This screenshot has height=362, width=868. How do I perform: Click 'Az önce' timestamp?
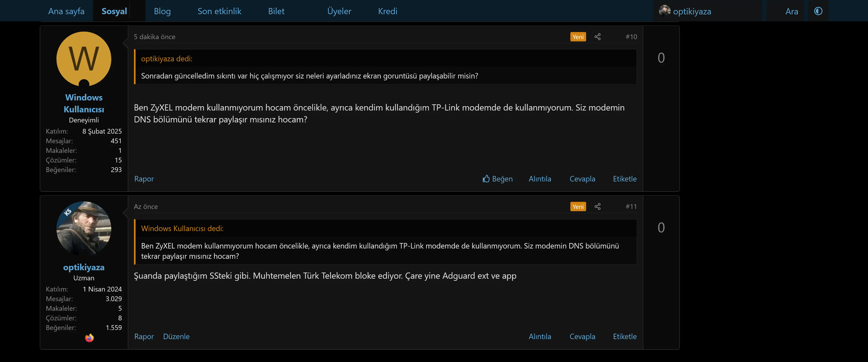click(146, 206)
